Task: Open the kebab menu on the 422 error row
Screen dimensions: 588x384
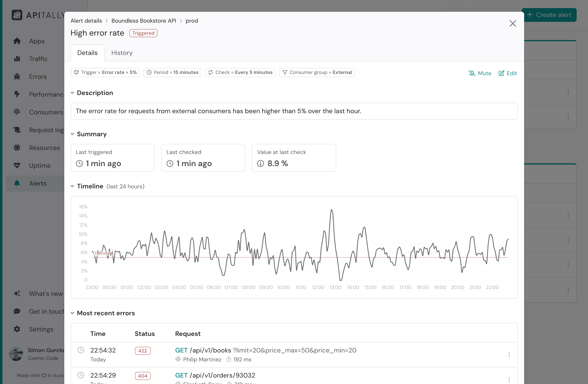Action: click(x=509, y=354)
